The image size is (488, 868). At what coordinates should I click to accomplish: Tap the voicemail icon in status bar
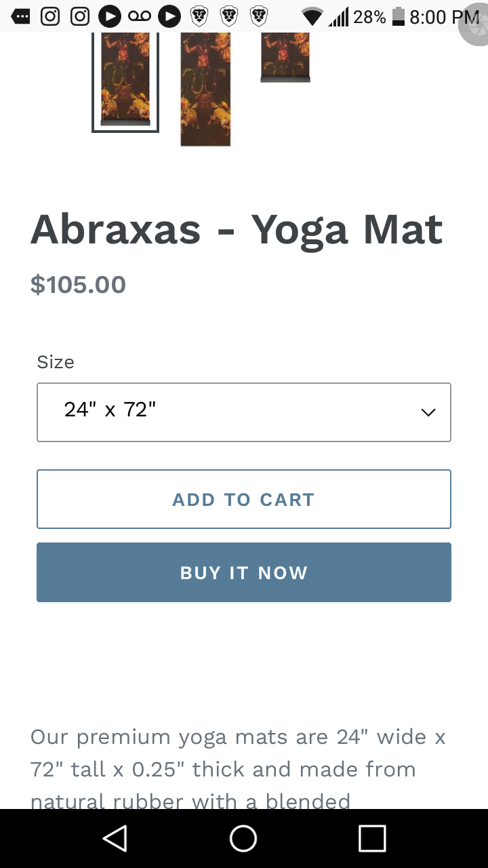point(140,16)
